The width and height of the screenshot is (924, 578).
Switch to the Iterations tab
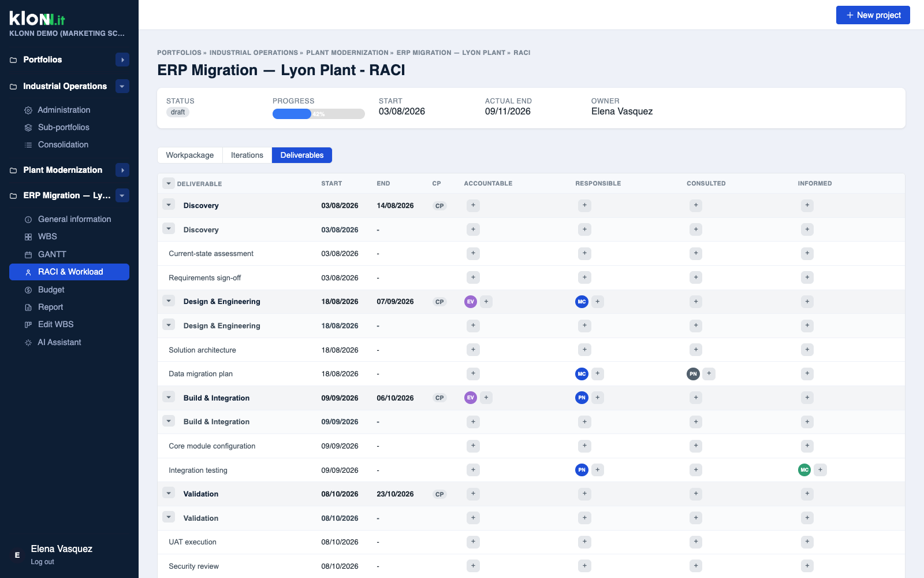tap(247, 155)
